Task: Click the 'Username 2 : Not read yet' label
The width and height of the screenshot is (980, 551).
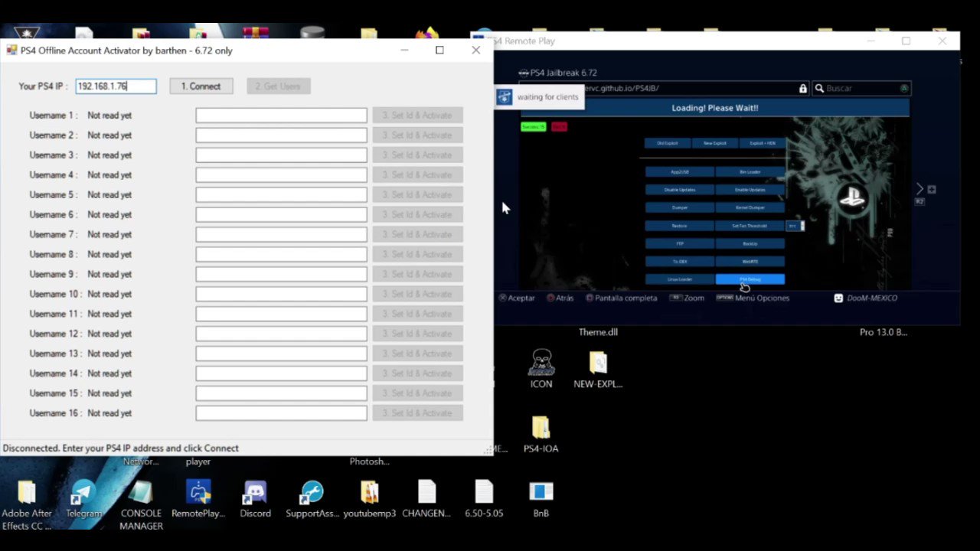Action: [80, 135]
